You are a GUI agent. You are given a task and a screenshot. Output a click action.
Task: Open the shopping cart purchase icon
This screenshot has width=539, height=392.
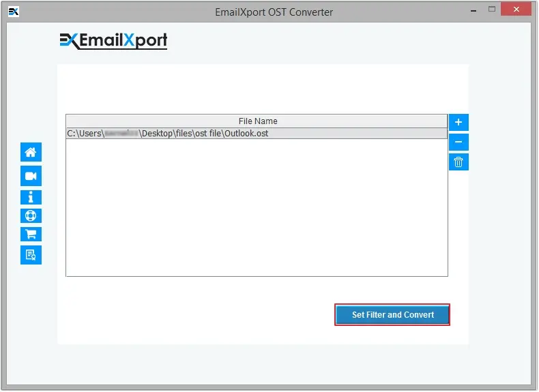[31, 235]
